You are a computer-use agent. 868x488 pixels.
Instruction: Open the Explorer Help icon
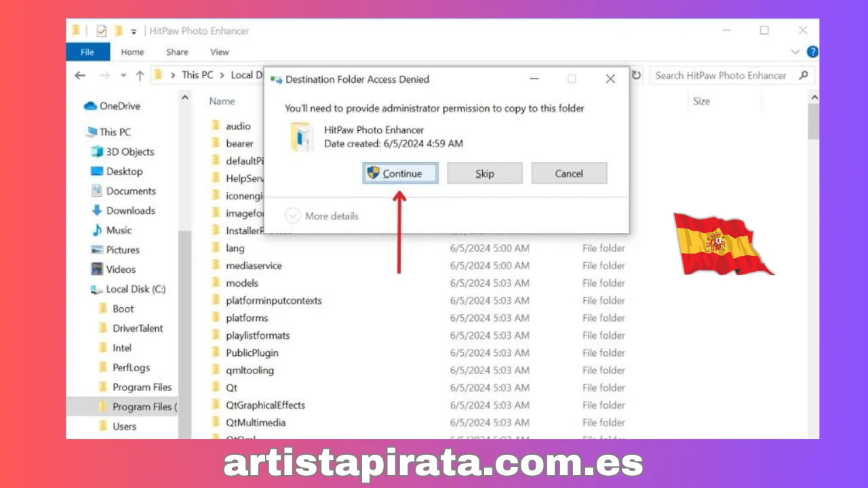coord(812,52)
